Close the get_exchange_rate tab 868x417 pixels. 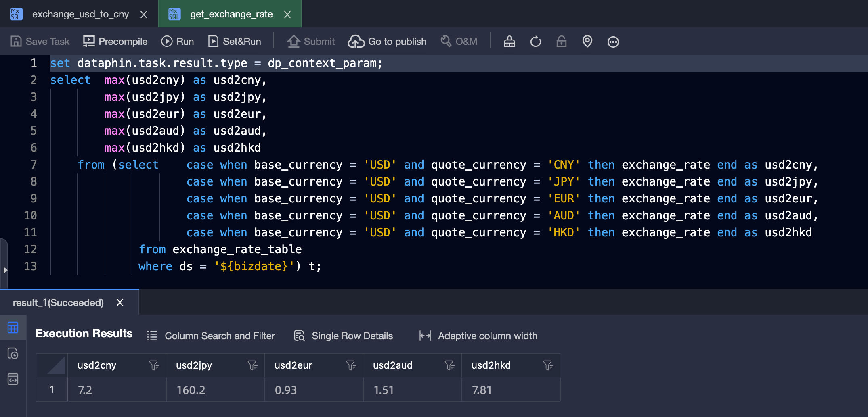point(287,15)
